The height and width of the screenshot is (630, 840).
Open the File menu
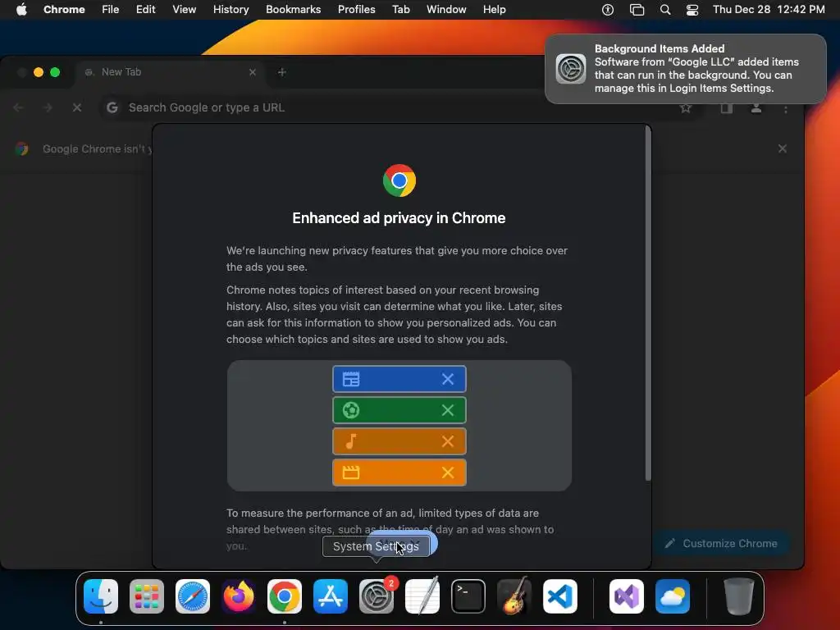111,10
